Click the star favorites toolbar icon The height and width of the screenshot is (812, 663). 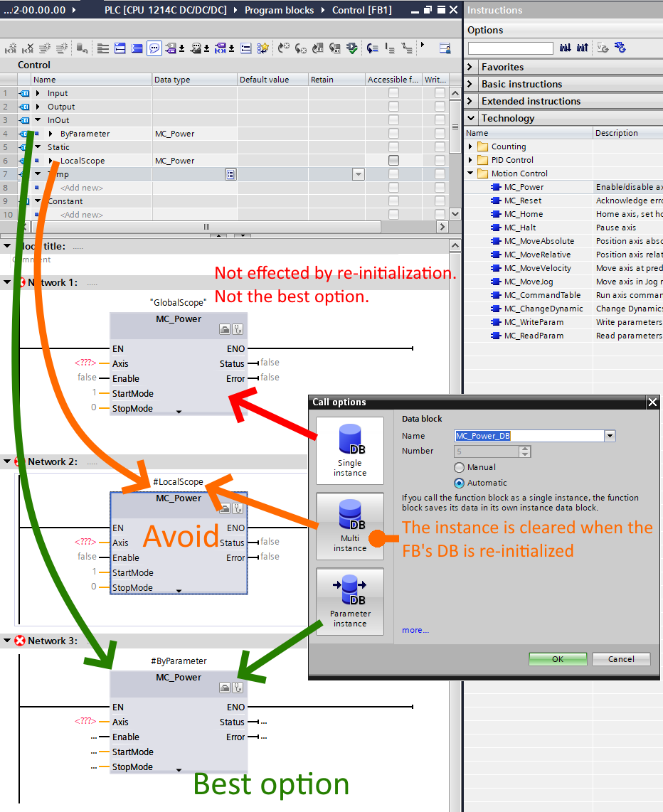[x=263, y=48]
